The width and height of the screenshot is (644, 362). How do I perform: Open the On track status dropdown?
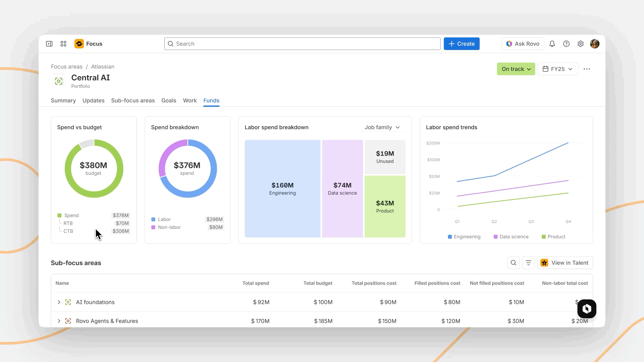point(516,69)
